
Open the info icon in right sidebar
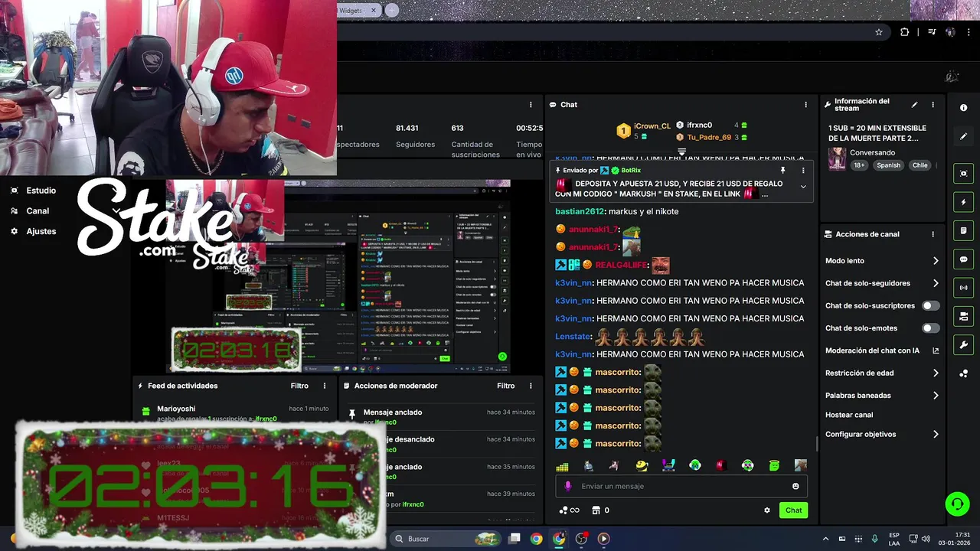click(963, 108)
